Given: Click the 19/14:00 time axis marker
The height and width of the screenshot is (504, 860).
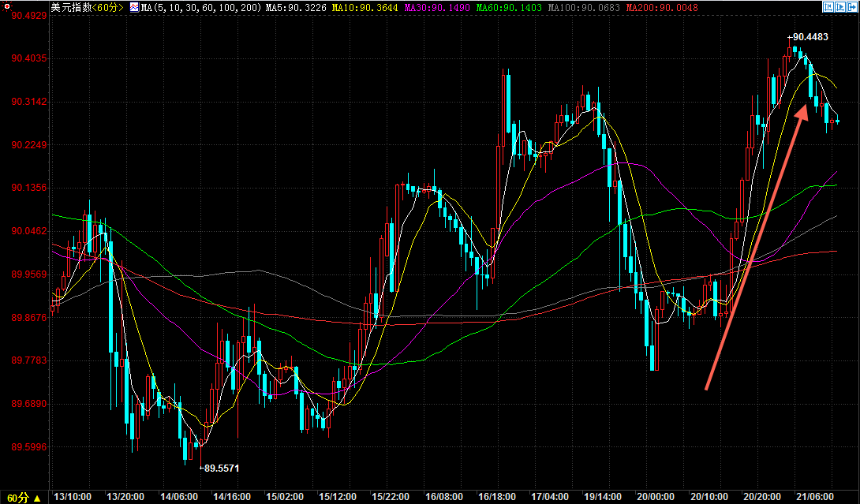Looking at the screenshot, I should tap(603, 497).
